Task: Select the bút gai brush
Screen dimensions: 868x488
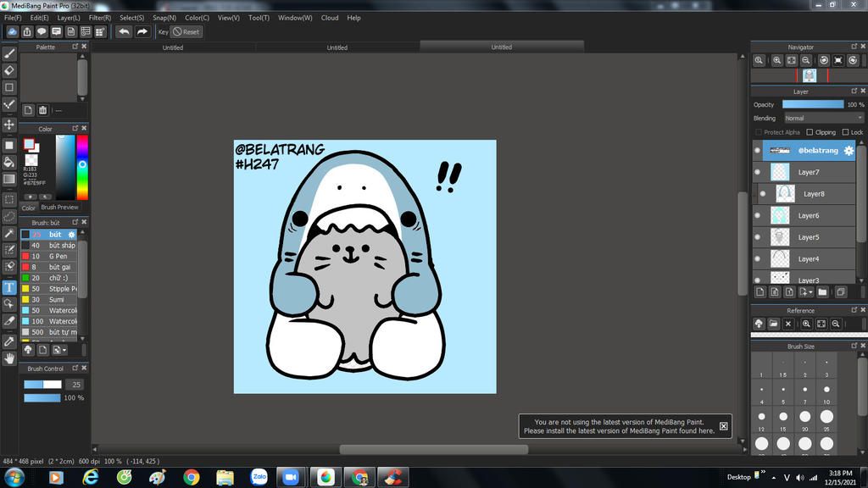Action: [x=49, y=267]
